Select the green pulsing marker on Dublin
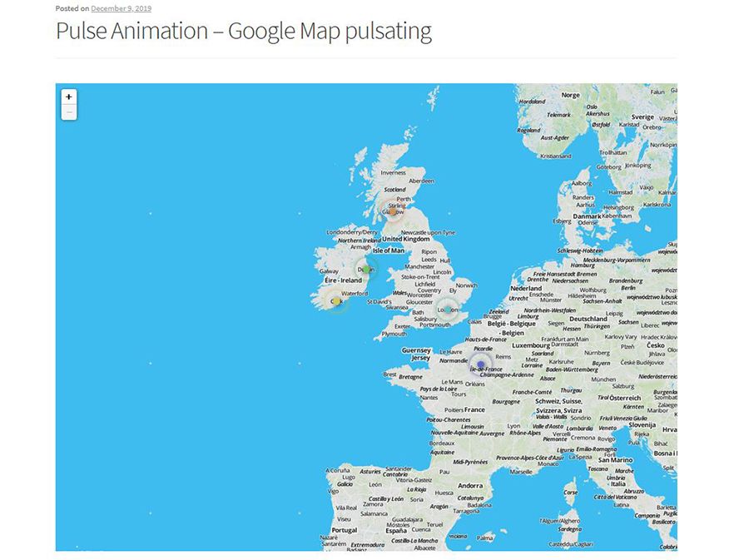 [x=366, y=270]
